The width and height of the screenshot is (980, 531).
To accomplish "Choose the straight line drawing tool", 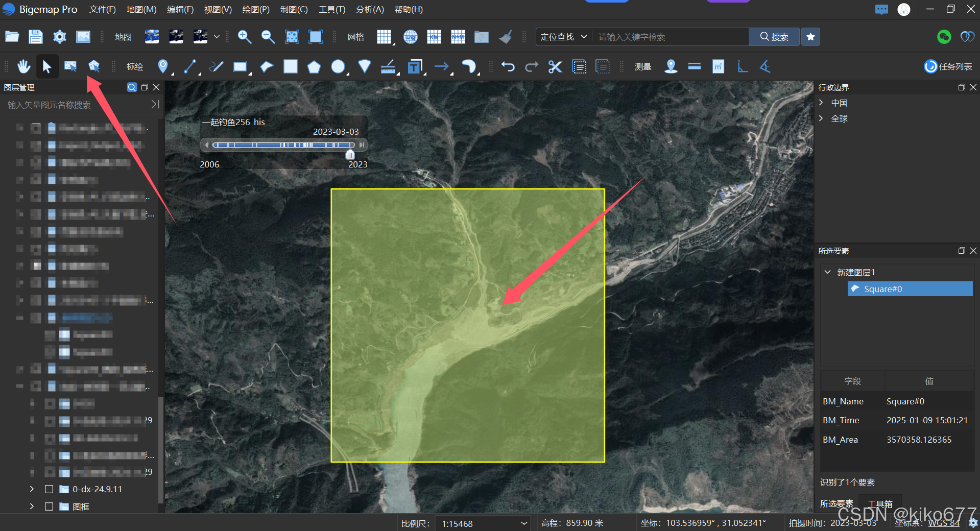I will pyautogui.click(x=189, y=66).
